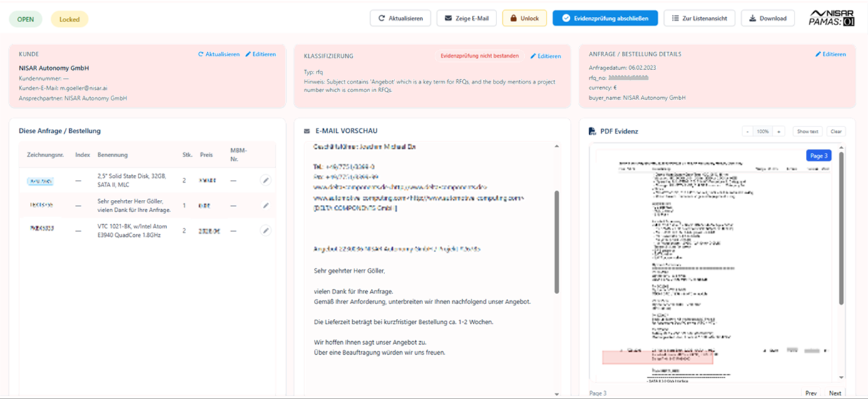Click Evidenzprüfung nicht bestanden warning text
868x399 pixels.
tap(480, 56)
